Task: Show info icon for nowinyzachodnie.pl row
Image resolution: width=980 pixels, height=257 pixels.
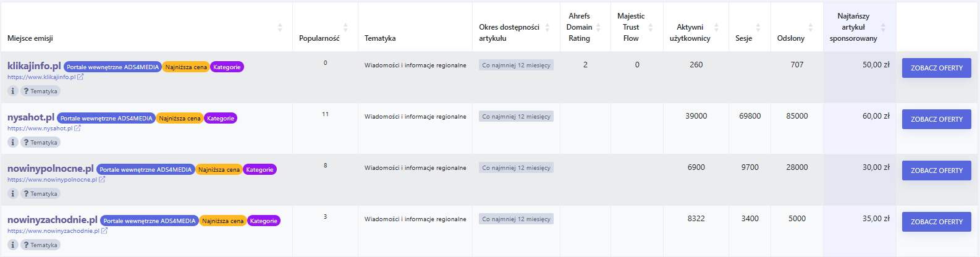Action: (x=13, y=245)
